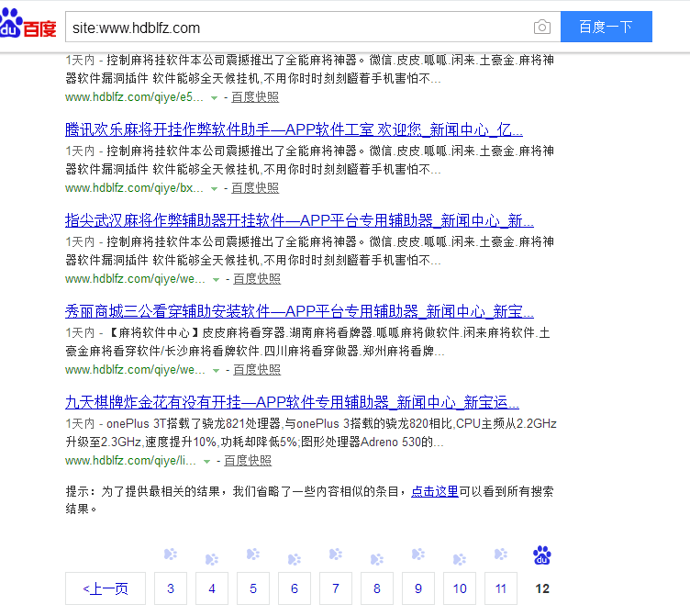Click paw icon above page 9
The height and width of the screenshot is (616, 690).
tap(418, 554)
